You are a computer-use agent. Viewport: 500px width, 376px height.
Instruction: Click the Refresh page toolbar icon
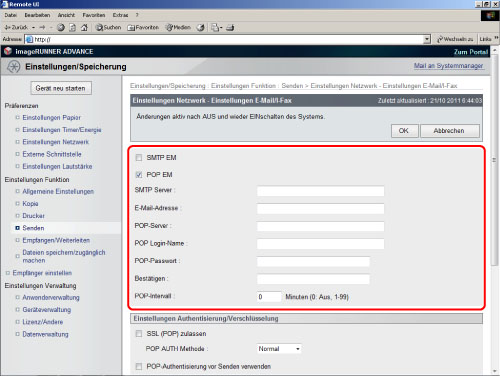73,28
